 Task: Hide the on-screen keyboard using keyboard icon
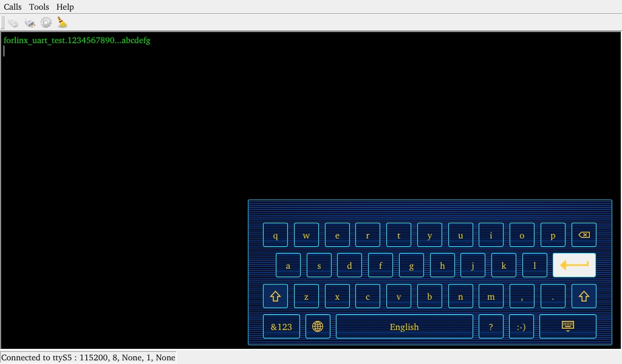[567, 326]
